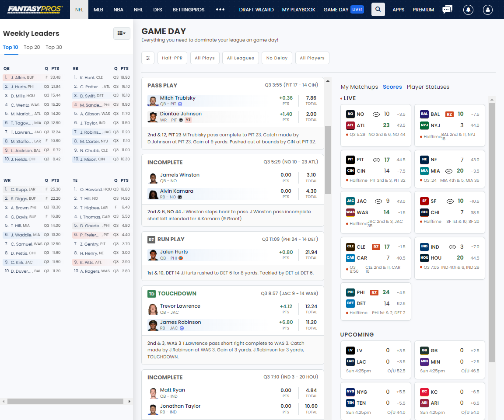Image resolution: width=504 pixels, height=420 pixels.
Task: Open the Half-PPR scoring dropdown
Action: [x=172, y=58]
